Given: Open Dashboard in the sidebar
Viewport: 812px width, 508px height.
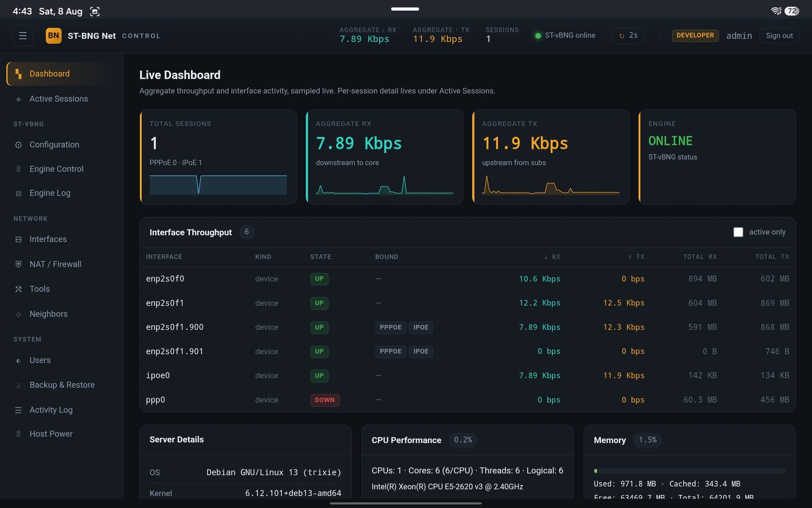Looking at the screenshot, I should 61,74.
